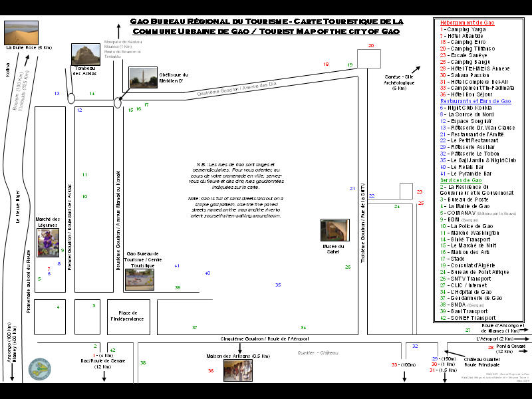Select 'La Police de Gao' in the legend

click(x=467, y=226)
